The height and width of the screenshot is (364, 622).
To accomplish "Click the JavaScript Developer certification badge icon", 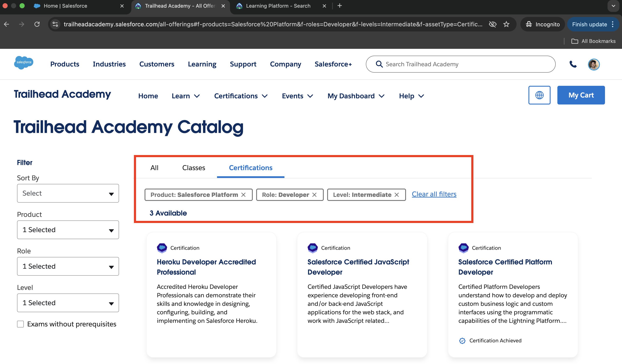I will click(x=312, y=248).
